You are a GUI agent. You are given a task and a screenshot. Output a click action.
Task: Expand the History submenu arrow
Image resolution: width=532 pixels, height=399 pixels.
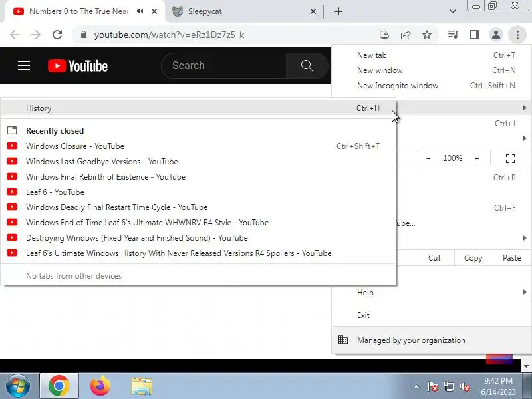525,108
